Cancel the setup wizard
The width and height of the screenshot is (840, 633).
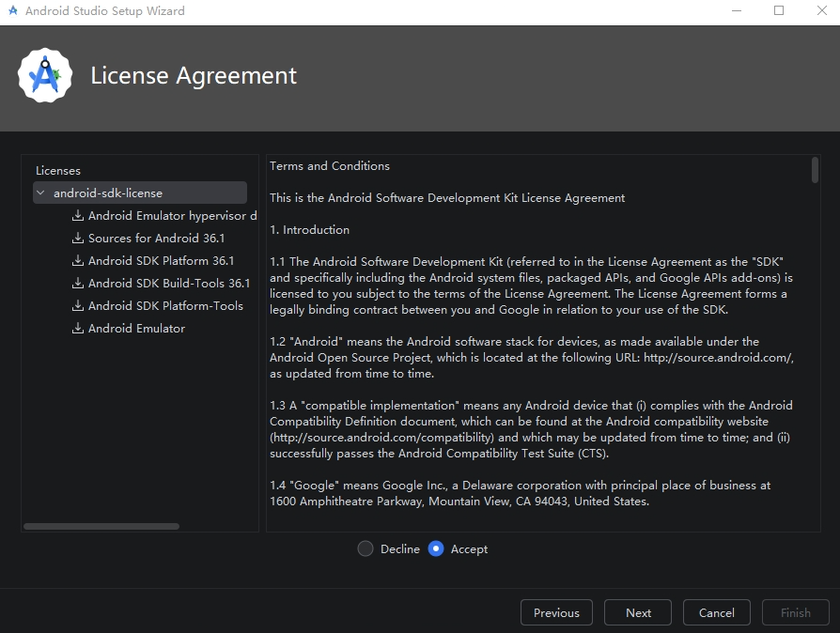tap(717, 612)
